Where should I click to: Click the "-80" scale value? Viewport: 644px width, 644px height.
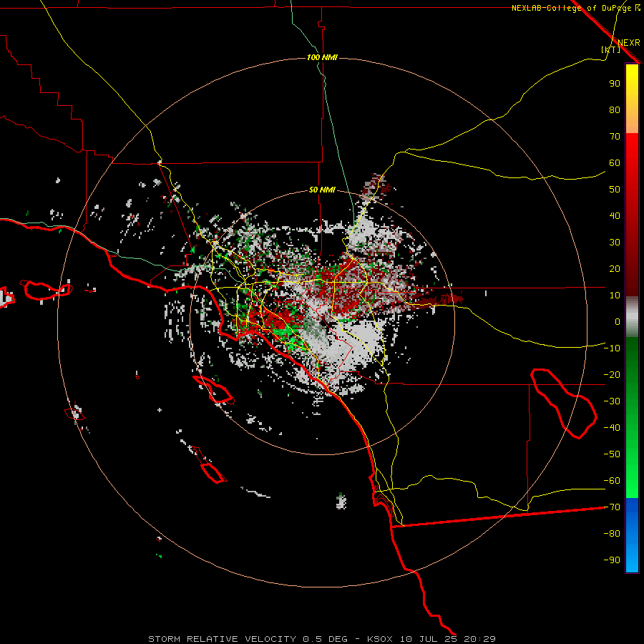coord(612,534)
